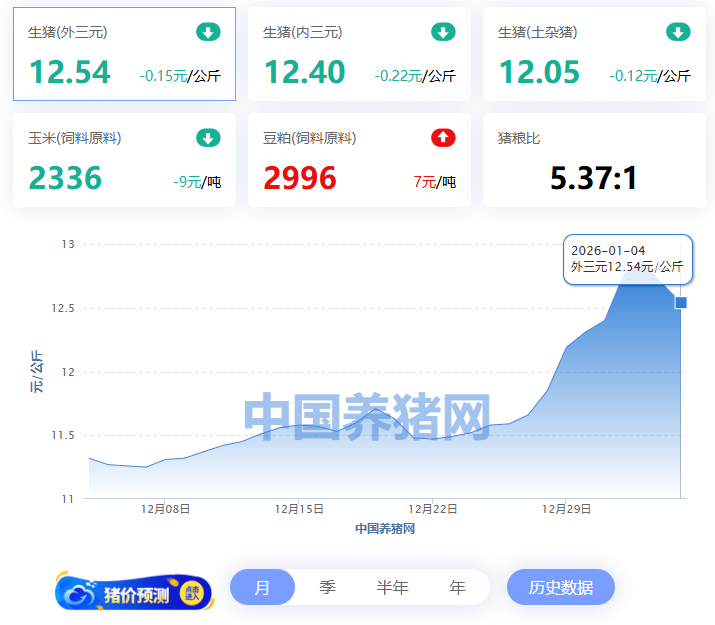Click the 中国养猪网 caption below the chart
715x625 pixels.
(x=385, y=529)
